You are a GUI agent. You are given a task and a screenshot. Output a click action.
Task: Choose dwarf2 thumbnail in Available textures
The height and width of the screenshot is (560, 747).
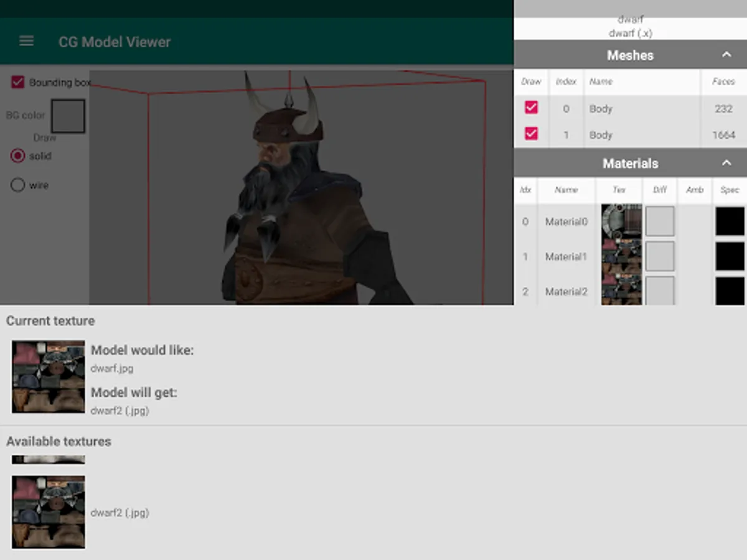coord(49,512)
